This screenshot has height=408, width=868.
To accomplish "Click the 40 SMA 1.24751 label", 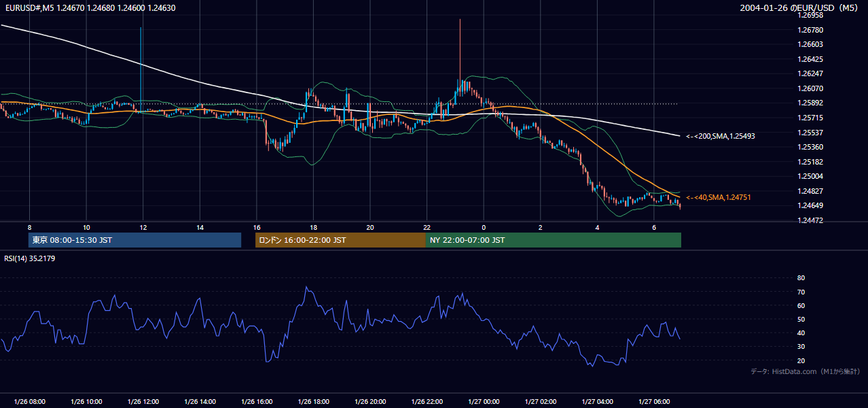I will [719, 197].
